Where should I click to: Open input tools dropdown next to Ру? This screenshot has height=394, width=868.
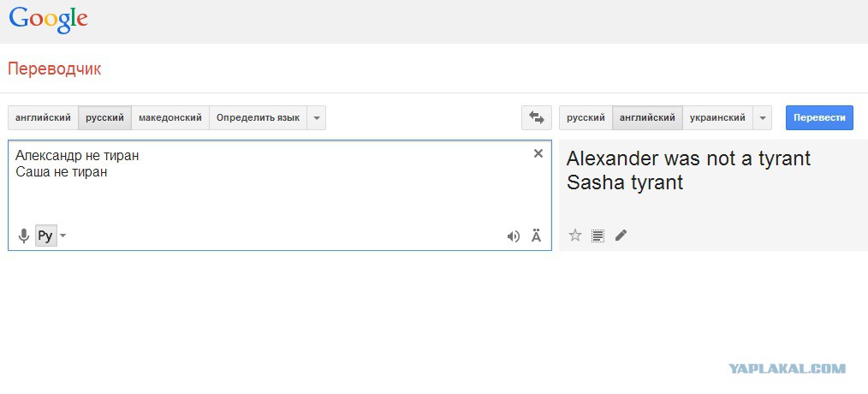tap(63, 236)
